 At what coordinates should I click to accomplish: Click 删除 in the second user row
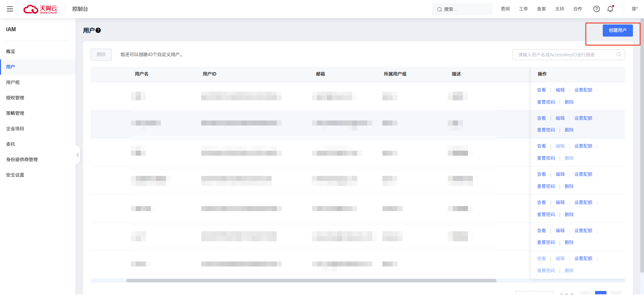coord(569,130)
